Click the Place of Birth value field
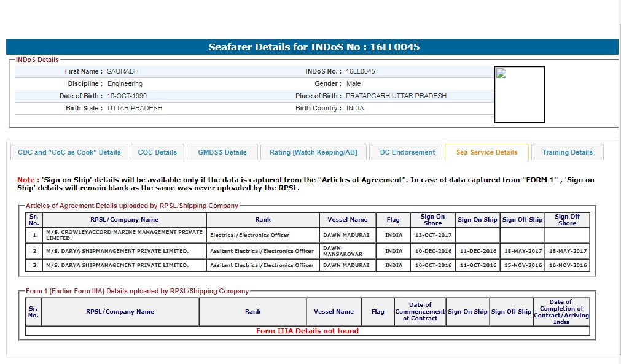621x364 pixels. click(396, 96)
